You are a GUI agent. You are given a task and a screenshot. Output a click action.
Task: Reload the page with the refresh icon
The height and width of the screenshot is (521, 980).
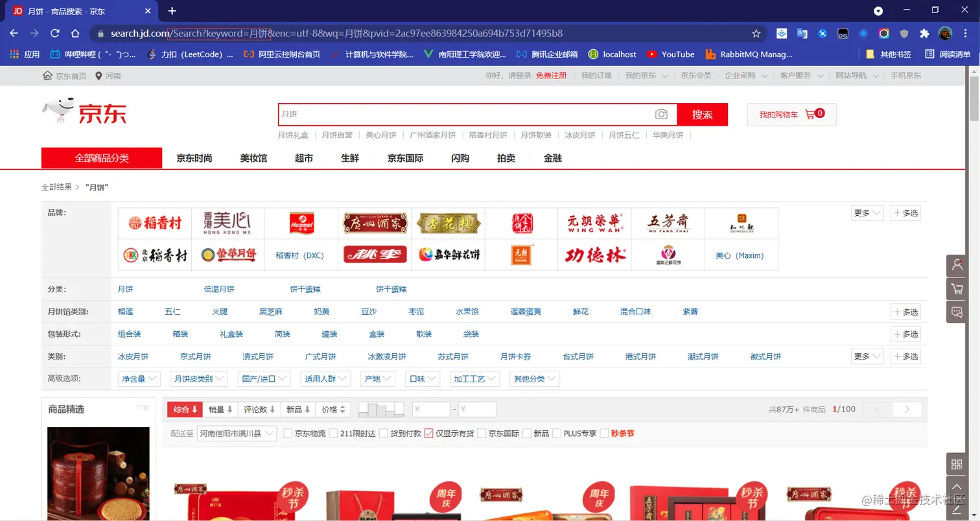(x=55, y=33)
